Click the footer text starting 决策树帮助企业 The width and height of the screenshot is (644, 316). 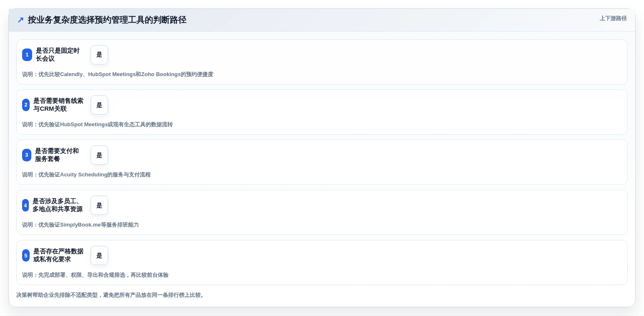(x=111, y=295)
